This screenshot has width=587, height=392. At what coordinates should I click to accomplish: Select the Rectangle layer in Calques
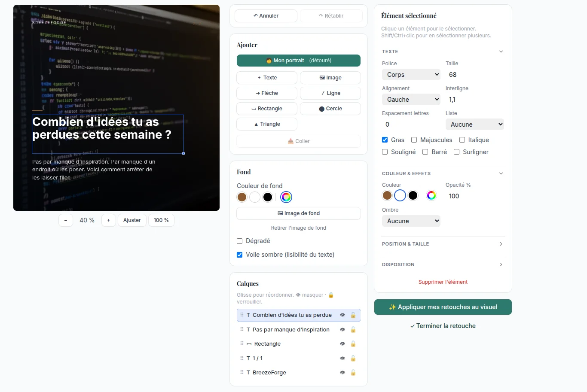tap(299, 344)
